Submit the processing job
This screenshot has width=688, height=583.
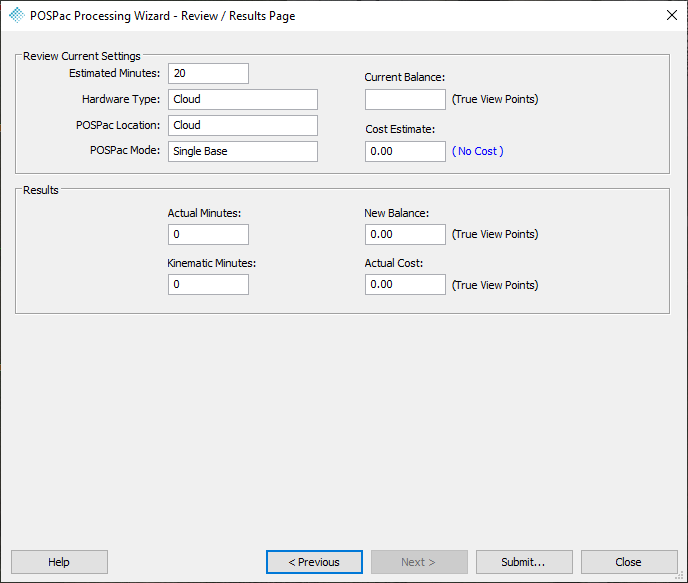point(524,562)
